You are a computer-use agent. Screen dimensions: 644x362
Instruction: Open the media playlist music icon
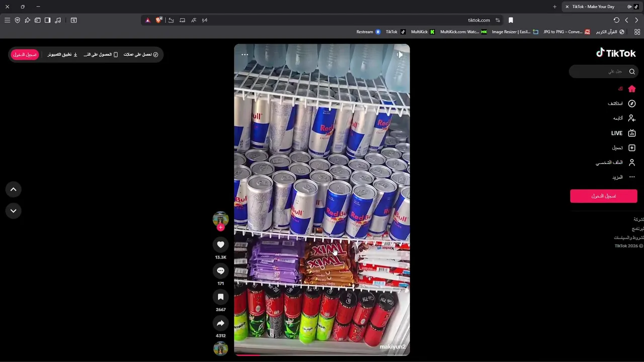58,20
